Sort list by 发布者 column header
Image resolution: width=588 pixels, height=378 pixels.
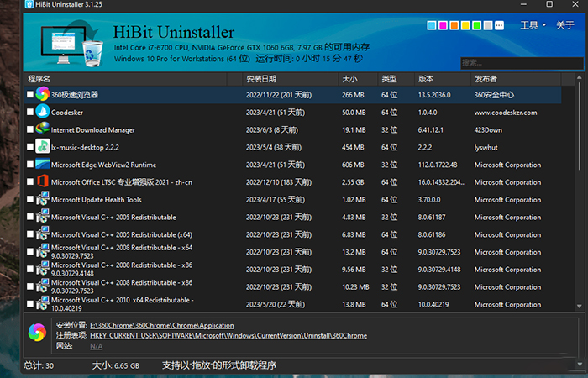point(516,79)
